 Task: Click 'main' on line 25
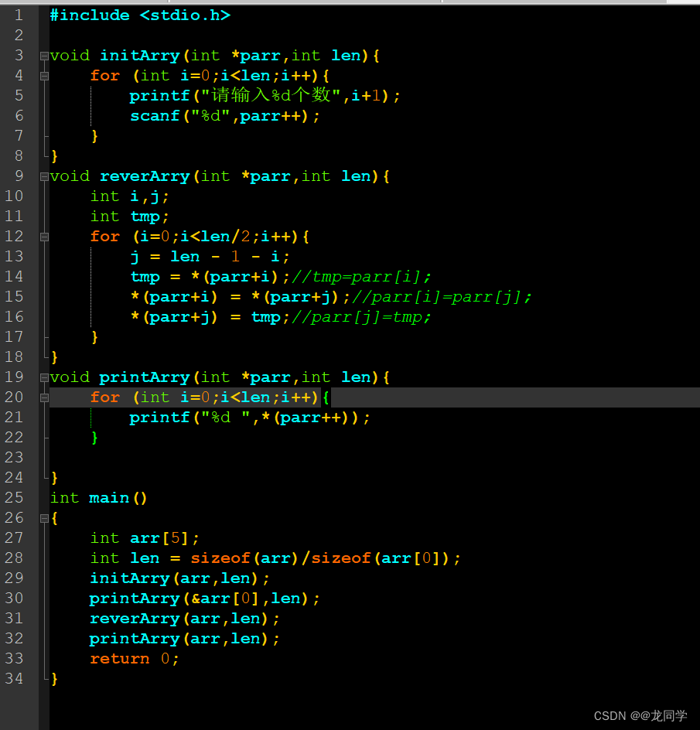(109, 498)
